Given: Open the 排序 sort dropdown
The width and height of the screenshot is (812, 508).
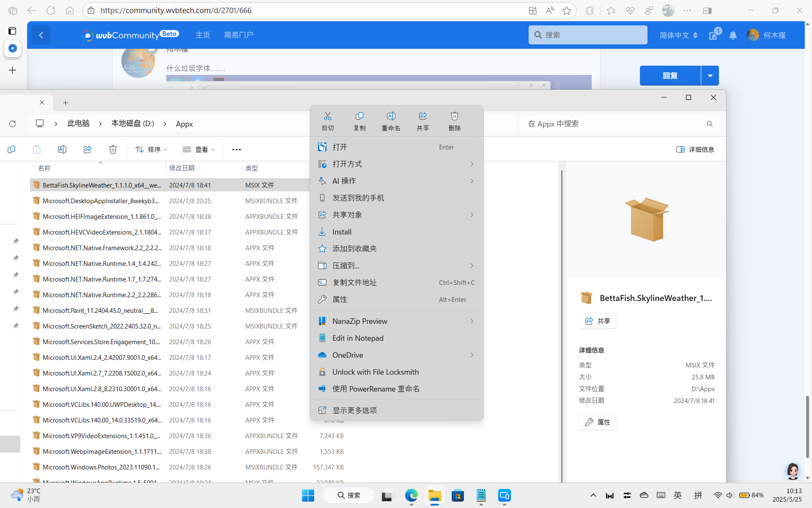Looking at the screenshot, I should tap(151, 149).
